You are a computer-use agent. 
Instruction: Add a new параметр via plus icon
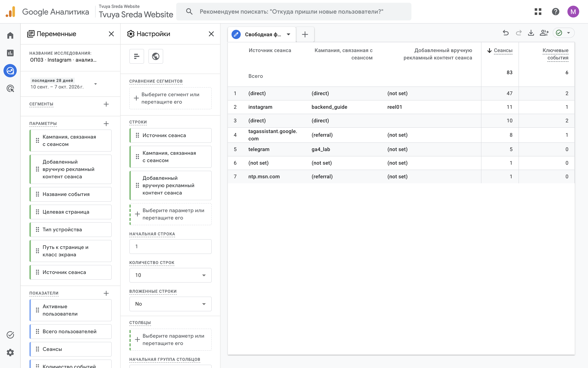coord(106,124)
